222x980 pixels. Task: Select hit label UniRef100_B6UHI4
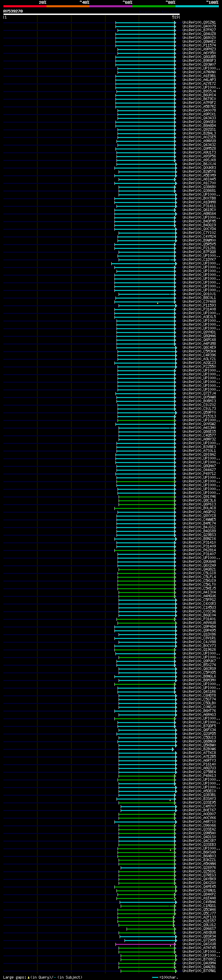199,95
